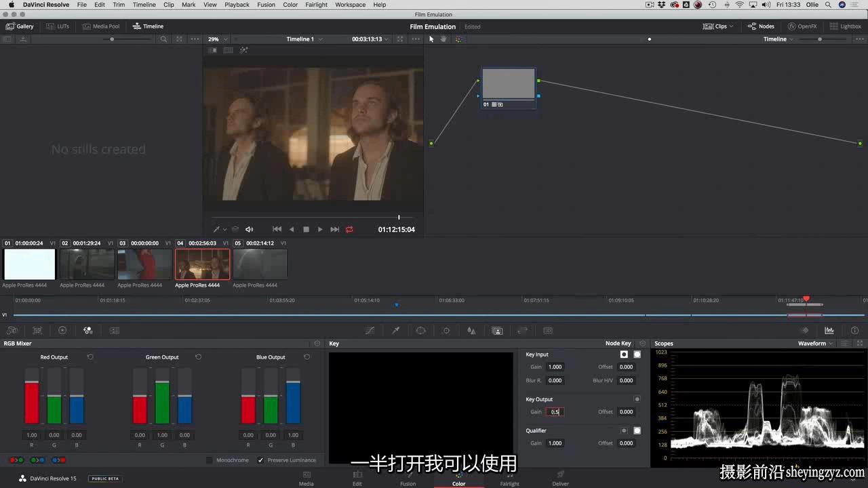Show the Keyframes editor
The height and width of the screenshot is (488, 868).
[805, 330]
